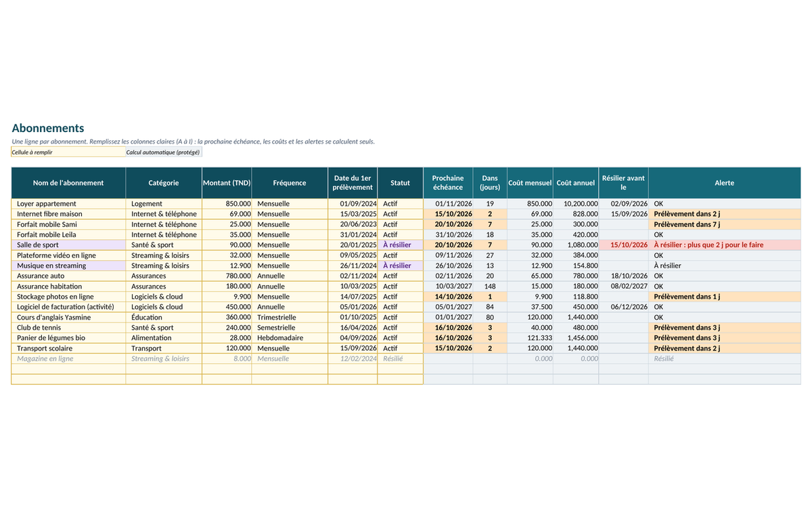Click the 360.000 amount for Cours d'anglais
Image resolution: width=812 pixels, height=508 pixels.
point(227,318)
